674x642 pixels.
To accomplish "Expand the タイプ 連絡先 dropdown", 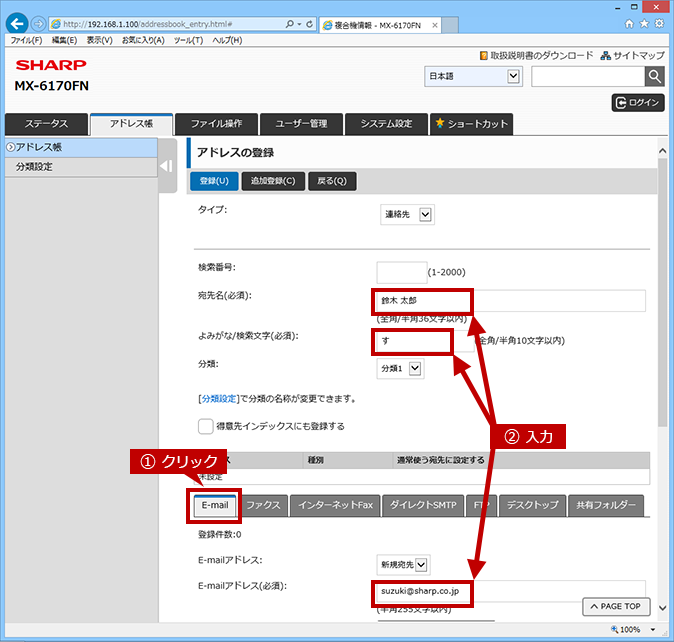I will tap(407, 214).
